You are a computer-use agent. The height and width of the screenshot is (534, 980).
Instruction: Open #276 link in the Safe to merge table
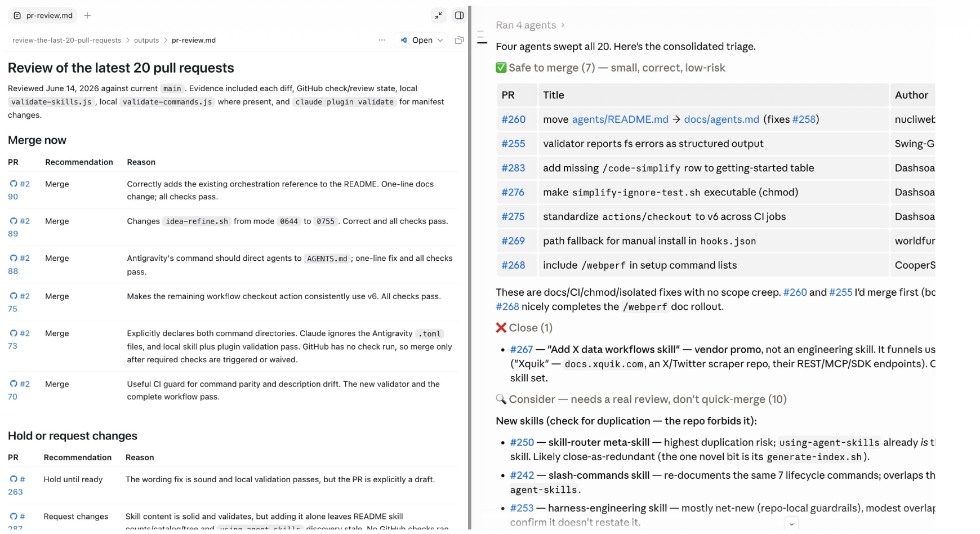point(513,192)
